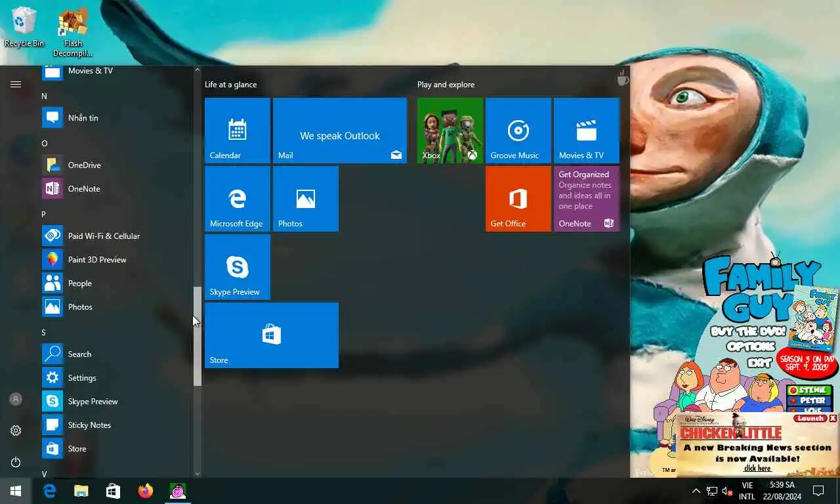
Task: Switch VIE INTL input language
Action: pyautogui.click(x=747, y=491)
